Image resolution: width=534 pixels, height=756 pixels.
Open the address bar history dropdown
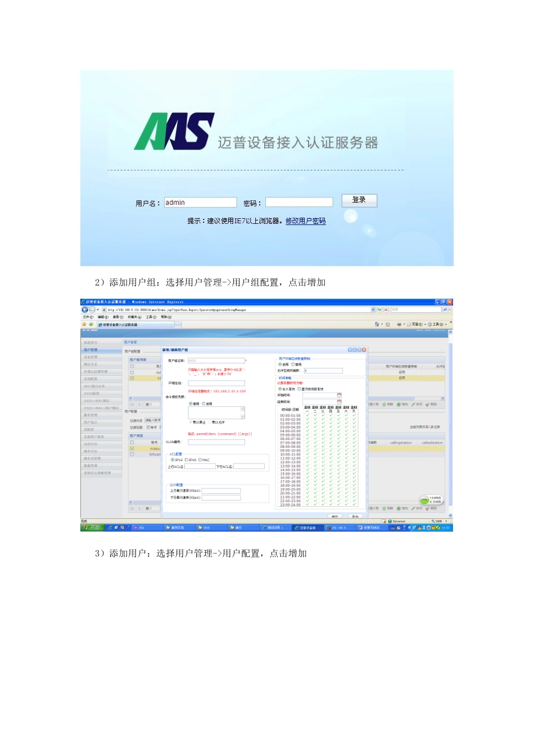(x=373, y=309)
